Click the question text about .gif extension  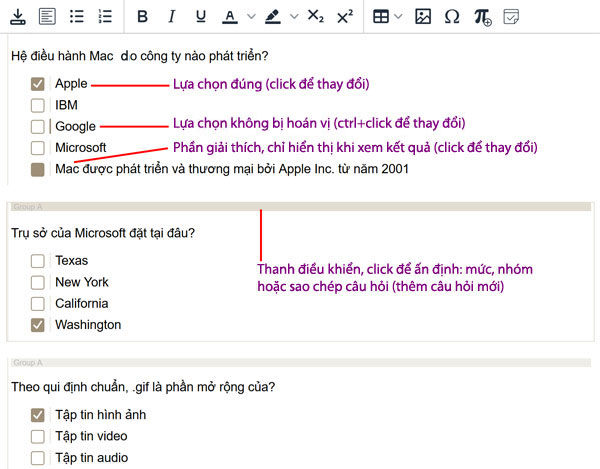click(143, 387)
